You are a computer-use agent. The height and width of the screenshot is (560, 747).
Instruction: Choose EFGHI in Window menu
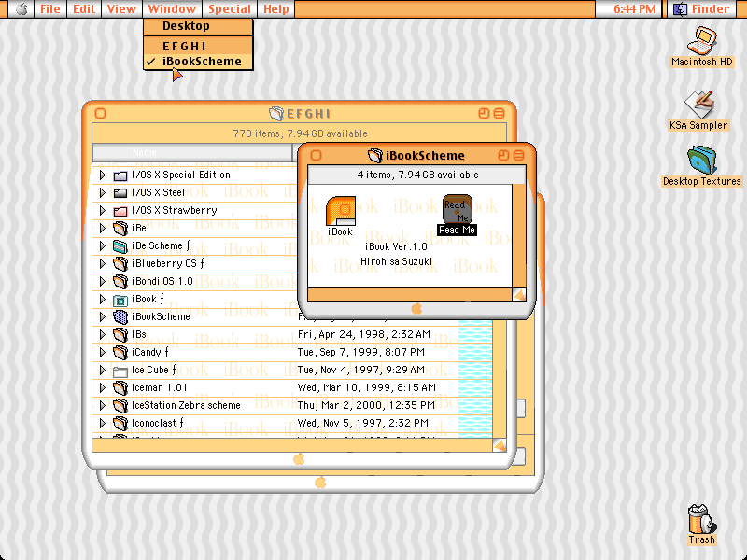click(198, 46)
